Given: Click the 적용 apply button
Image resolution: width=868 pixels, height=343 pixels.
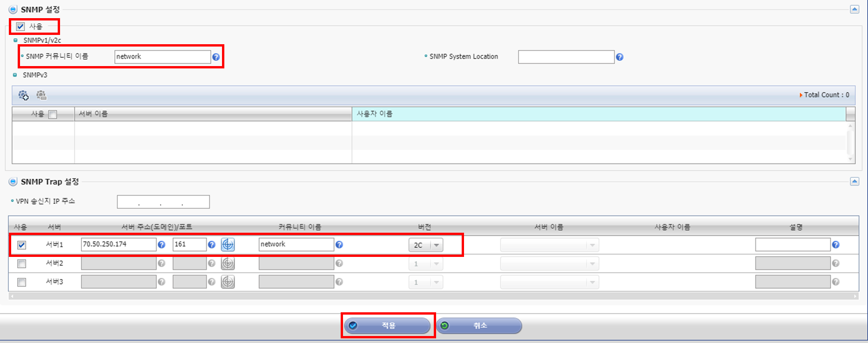Looking at the screenshot, I should click(x=387, y=325).
